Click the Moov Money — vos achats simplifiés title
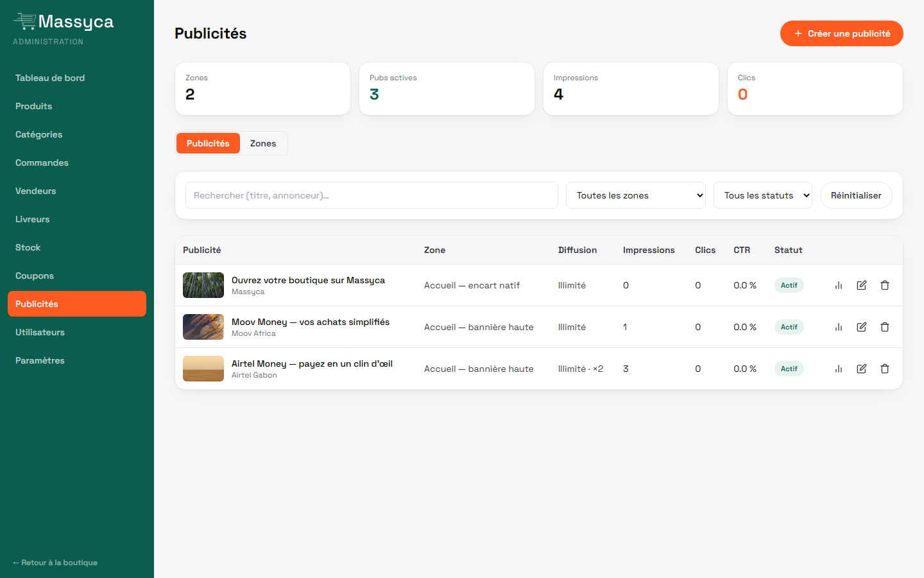This screenshot has height=578, width=924. pos(311,322)
